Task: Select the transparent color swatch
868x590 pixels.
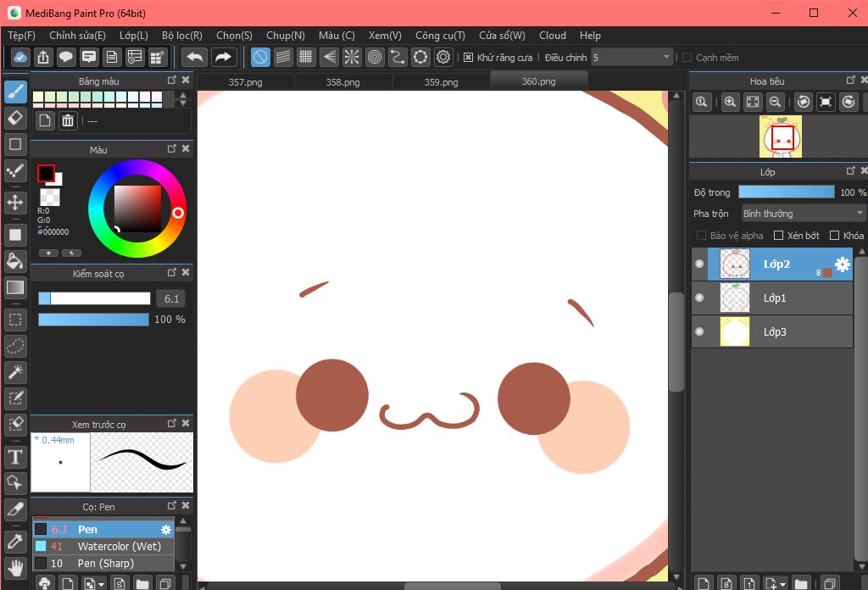Action: click(50, 197)
